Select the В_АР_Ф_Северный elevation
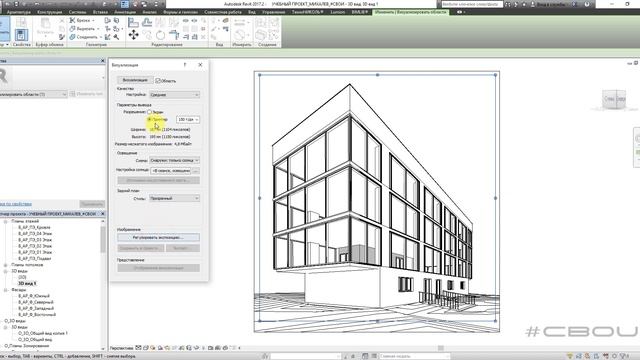 [36, 302]
